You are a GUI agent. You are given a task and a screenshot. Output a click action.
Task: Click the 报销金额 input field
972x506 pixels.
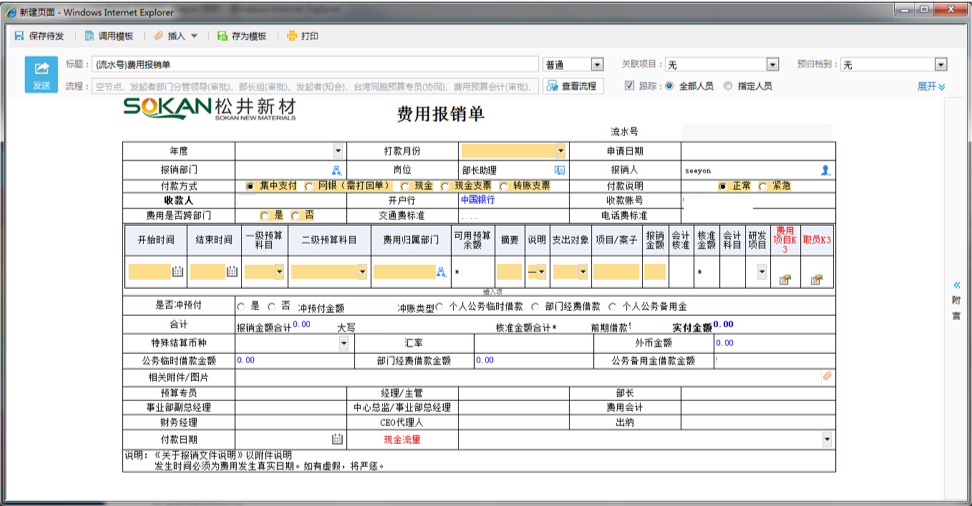pos(655,272)
